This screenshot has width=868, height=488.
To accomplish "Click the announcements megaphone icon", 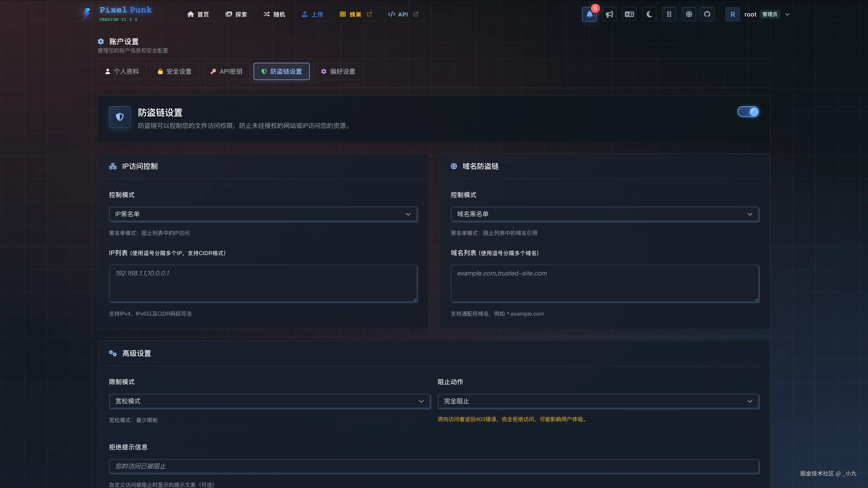I will [609, 14].
